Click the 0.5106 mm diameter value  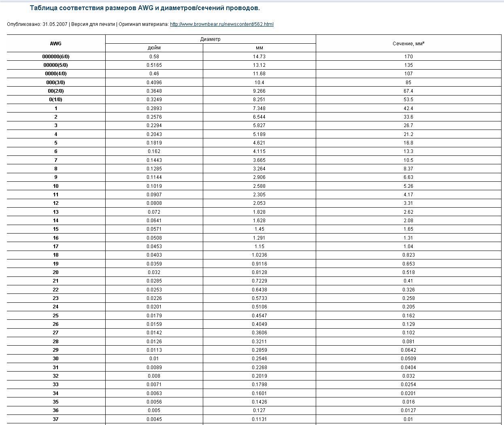(259, 307)
